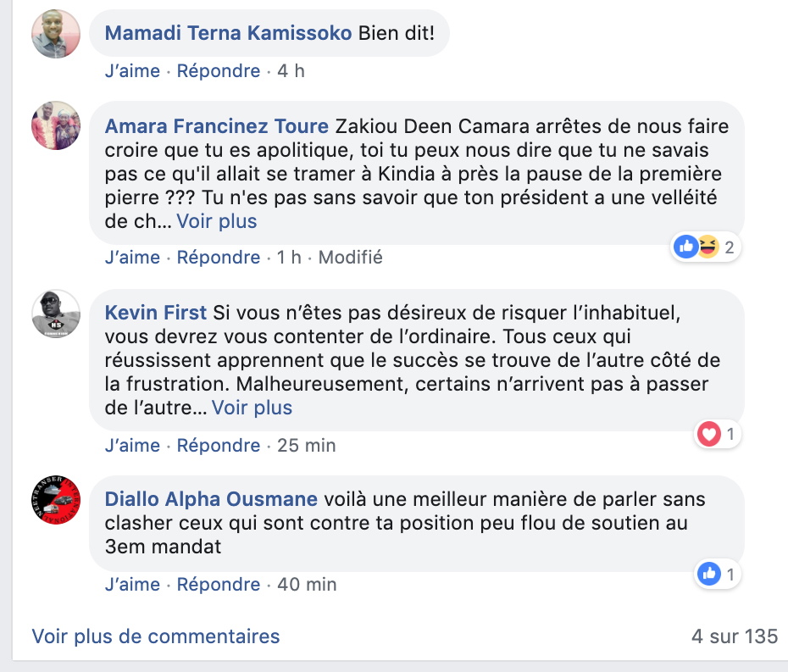Image resolution: width=788 pixels, height=672 pixels.
Task: Like Mamadi Terna Kamissoko's comment with J'aime
Action: [132, 71]
